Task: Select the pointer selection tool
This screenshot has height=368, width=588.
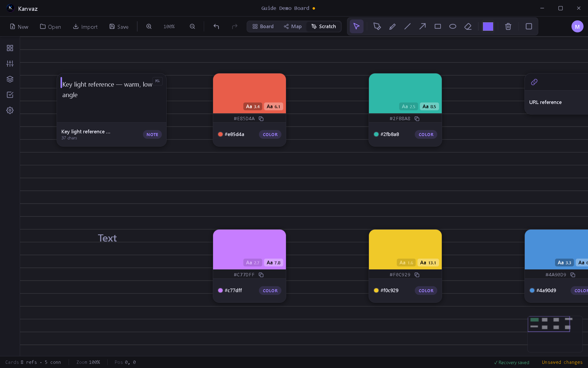Action: tap(356, 26)
